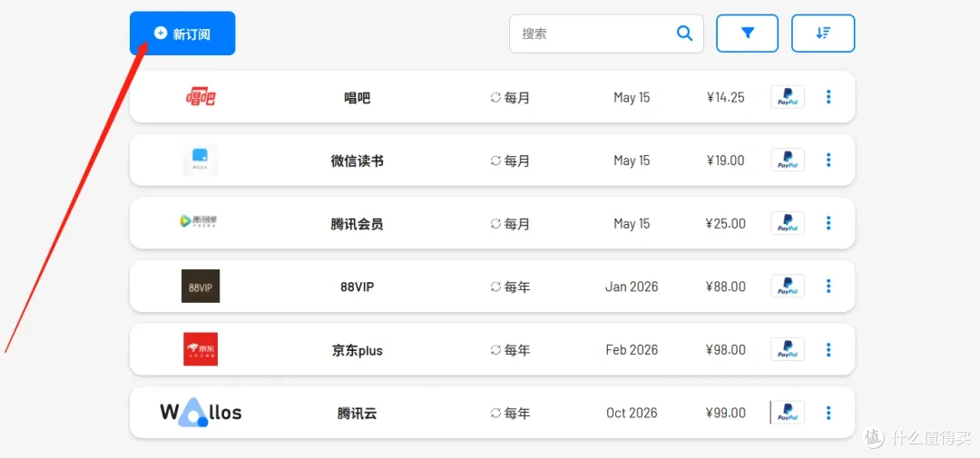Click the Jan 2026 renewal date
The height and width of the screenshot is (458, 980).
pos(632,287)
